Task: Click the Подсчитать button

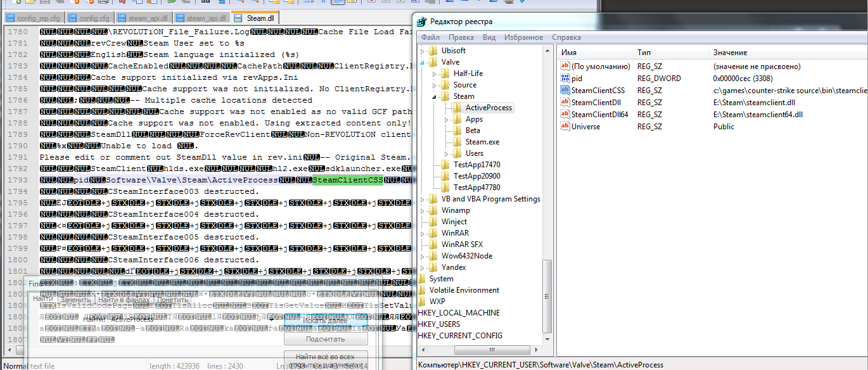Action: point(326,339)
